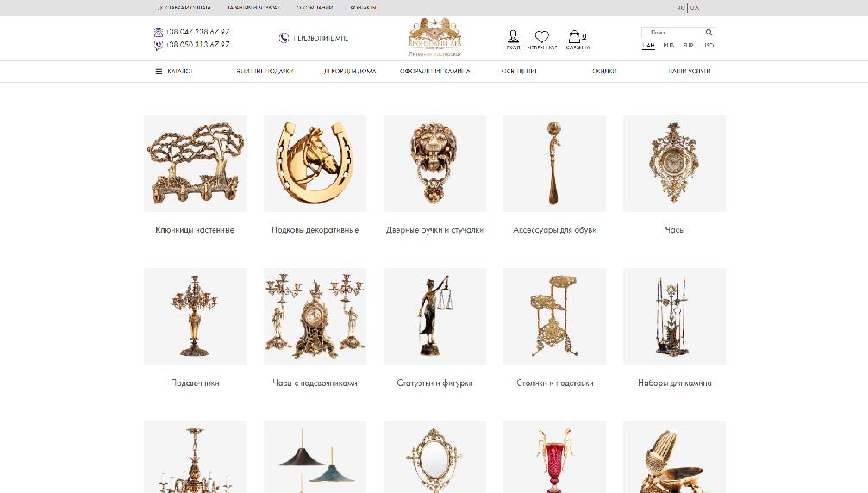
Task: Switch currency to RUB
Action: point(669,46)
